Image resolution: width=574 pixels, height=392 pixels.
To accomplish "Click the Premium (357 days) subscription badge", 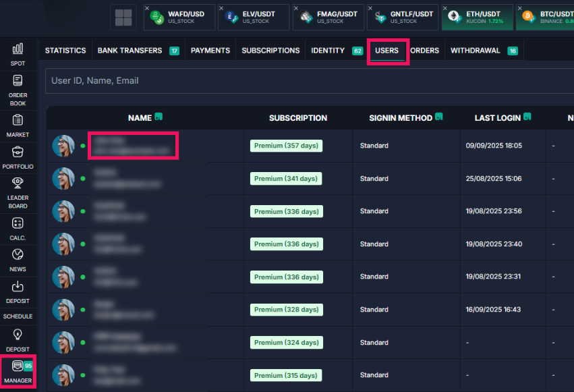I will [x=286, y=146].
